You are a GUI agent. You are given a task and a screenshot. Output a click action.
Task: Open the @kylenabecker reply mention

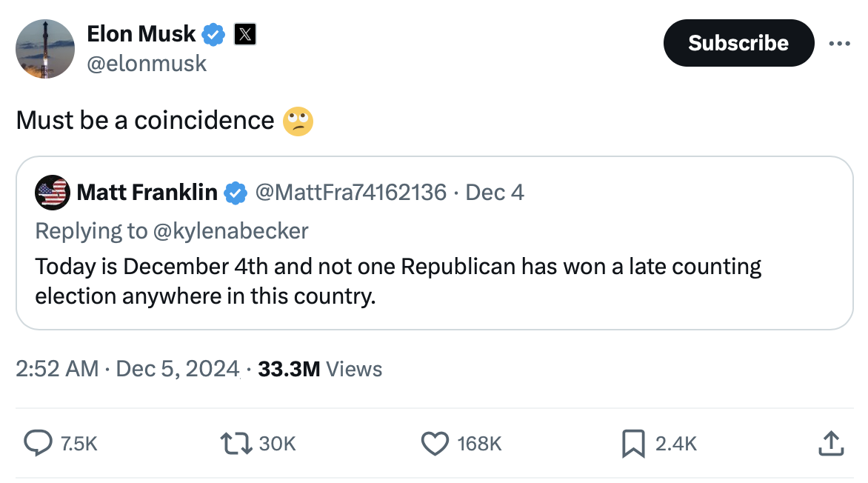230,230
